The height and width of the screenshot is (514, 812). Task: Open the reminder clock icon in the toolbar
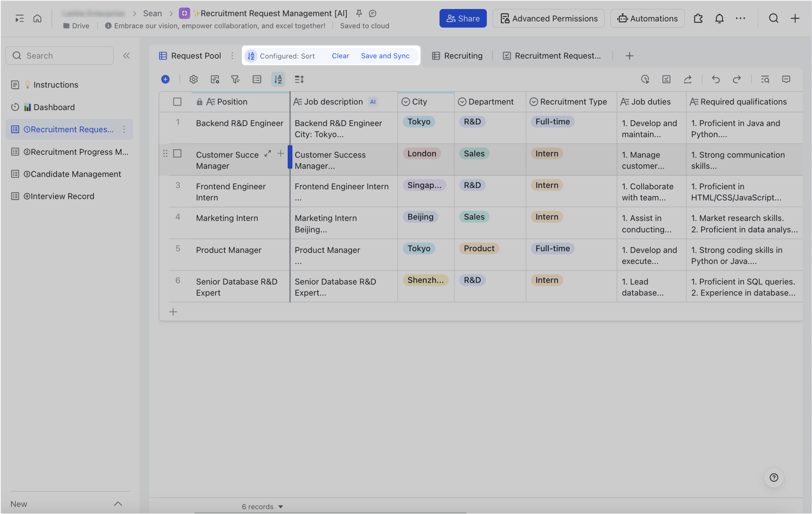pos(645,79)
